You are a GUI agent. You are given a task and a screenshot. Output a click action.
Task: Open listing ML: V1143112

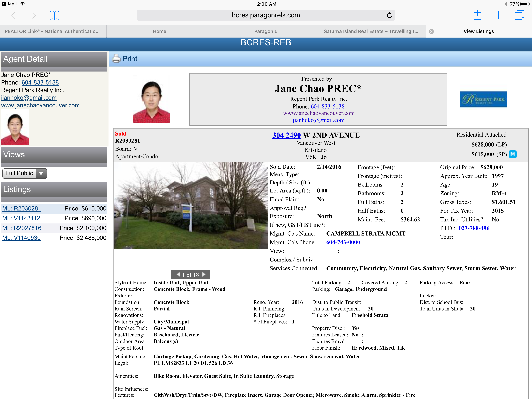(21, 218)
